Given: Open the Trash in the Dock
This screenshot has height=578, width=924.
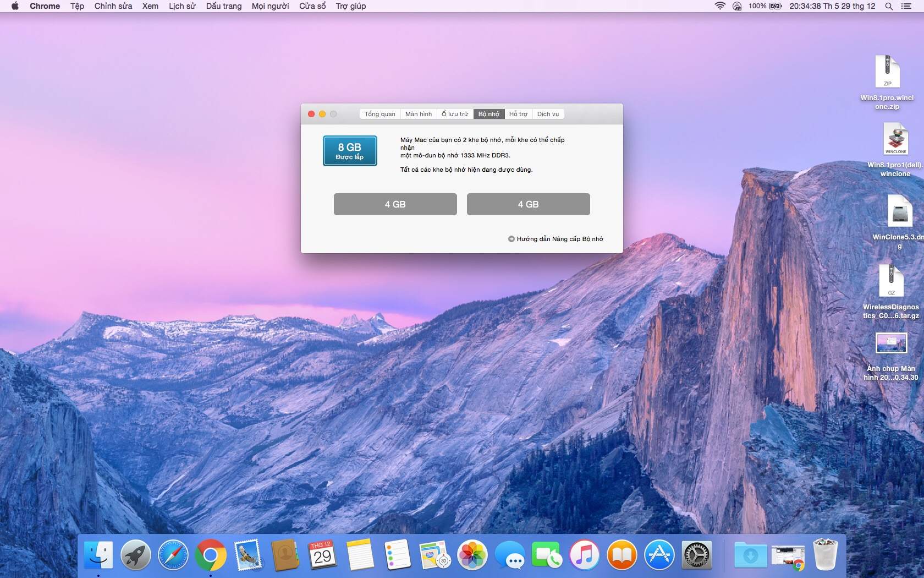Looking at the screenshot, I should pyautogui.click(x=825, y=555).
